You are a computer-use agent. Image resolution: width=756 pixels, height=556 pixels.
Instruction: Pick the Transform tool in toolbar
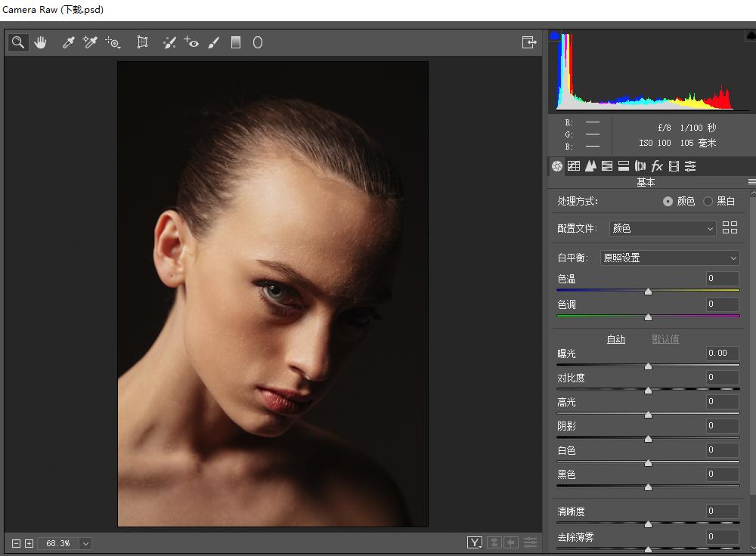(142, 43)
